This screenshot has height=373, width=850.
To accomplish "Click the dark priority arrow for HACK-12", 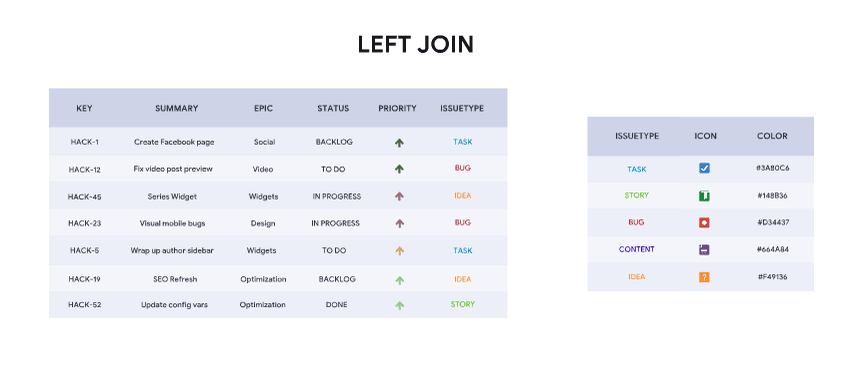I will [400, 169].
